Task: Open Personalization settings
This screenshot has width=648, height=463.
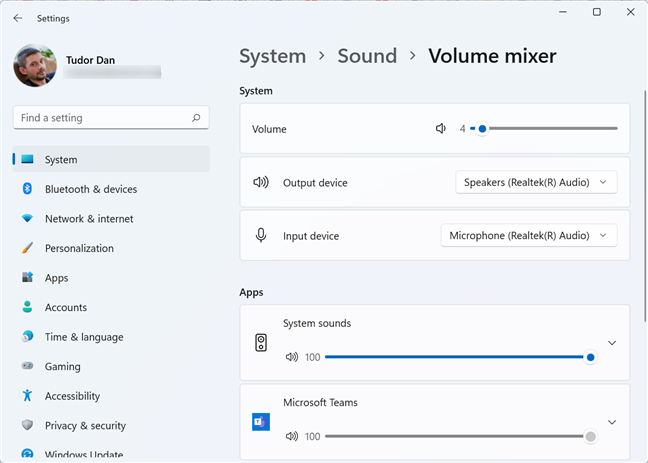Action: click(111, 248)
